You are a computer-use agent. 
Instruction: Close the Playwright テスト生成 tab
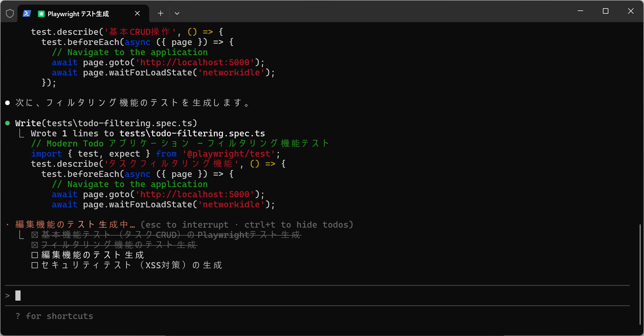point(137,13)
